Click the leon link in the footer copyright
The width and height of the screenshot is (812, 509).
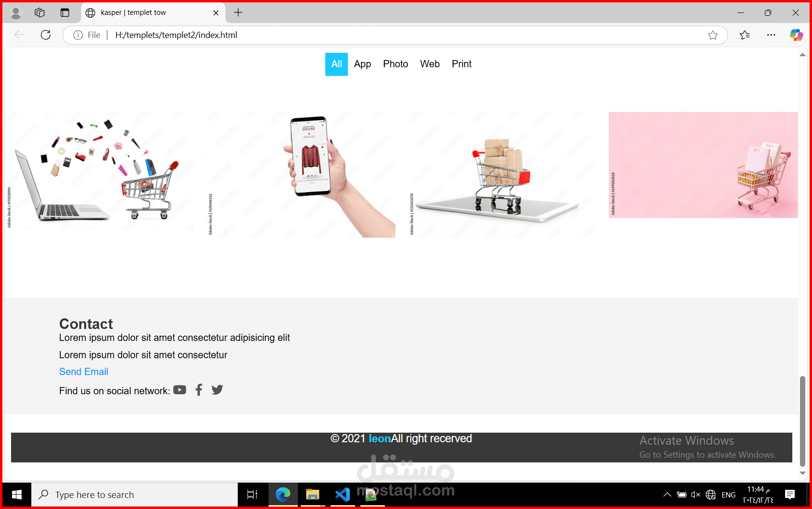pos(379,438)
